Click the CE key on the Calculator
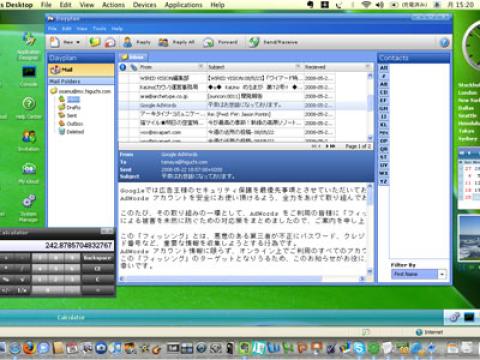480x360 pixels. click(97, 269)
